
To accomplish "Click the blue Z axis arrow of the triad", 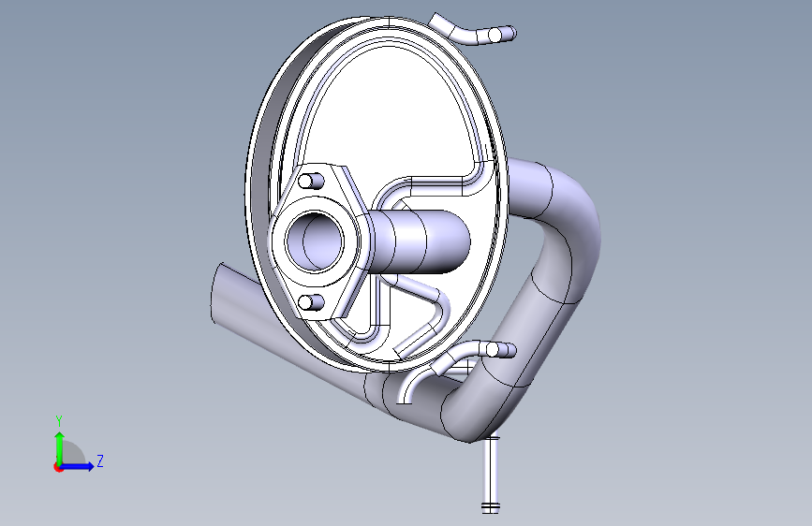I will pyautogui.click(x=78, y=466).
